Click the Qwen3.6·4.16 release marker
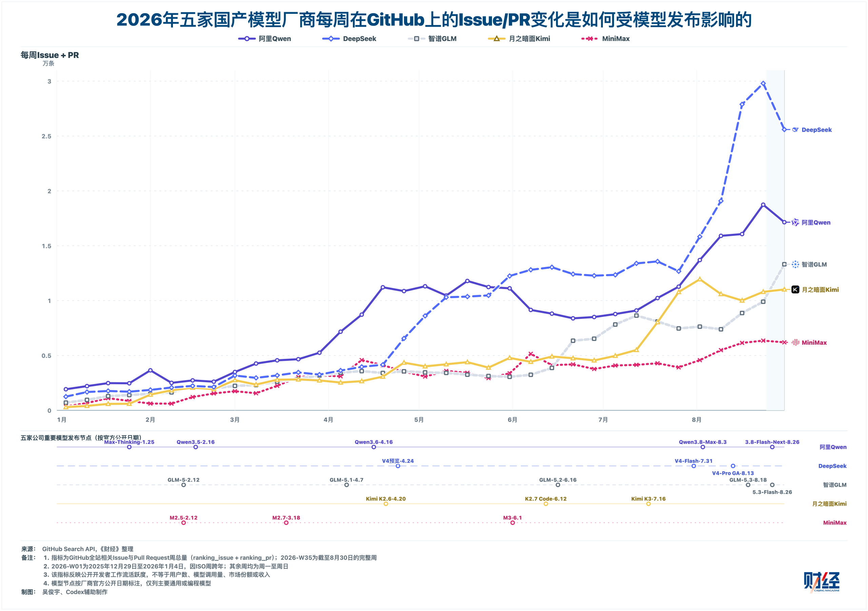 [x=374, y=447]
